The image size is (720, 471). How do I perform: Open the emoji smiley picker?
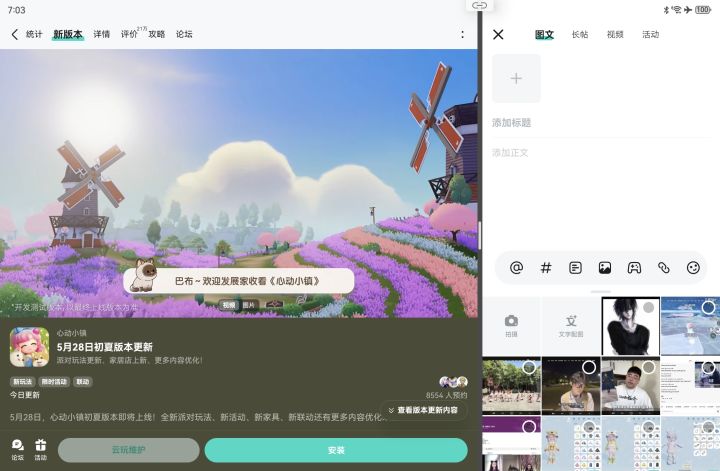point(693,268)
